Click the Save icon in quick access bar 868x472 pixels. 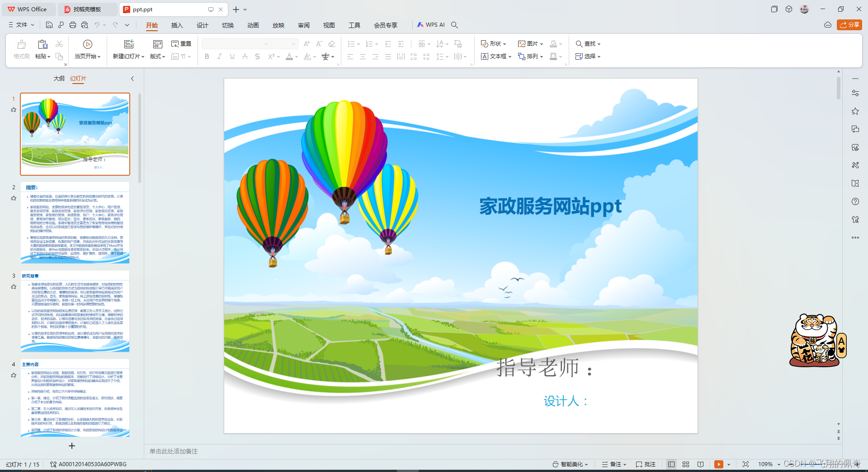tap(49, 25)
